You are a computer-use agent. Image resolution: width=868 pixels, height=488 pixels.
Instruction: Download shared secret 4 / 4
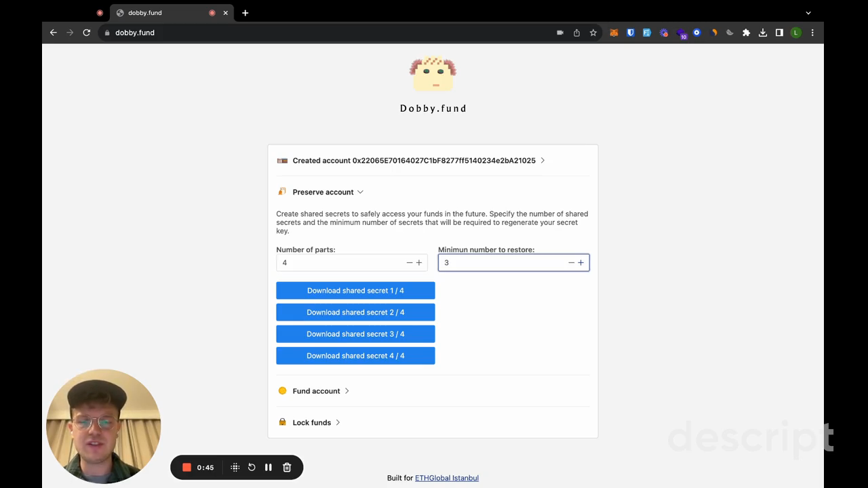(x=355, y=356)
